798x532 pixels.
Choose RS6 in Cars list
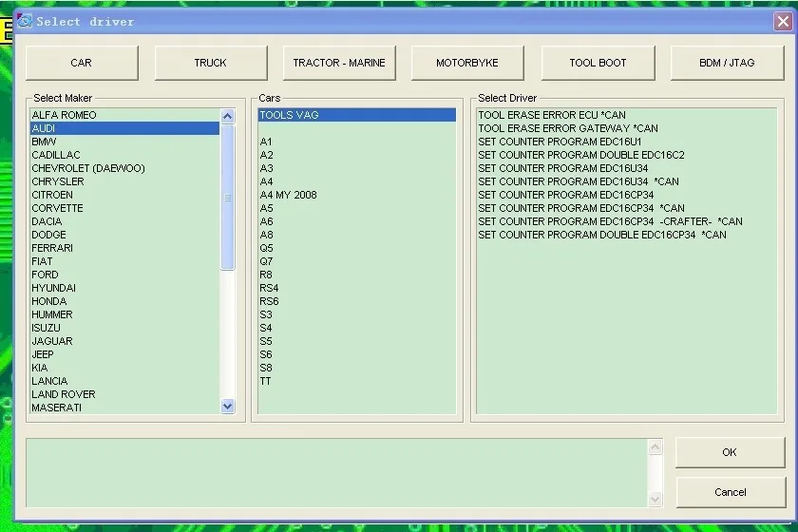tap(357, 301)
